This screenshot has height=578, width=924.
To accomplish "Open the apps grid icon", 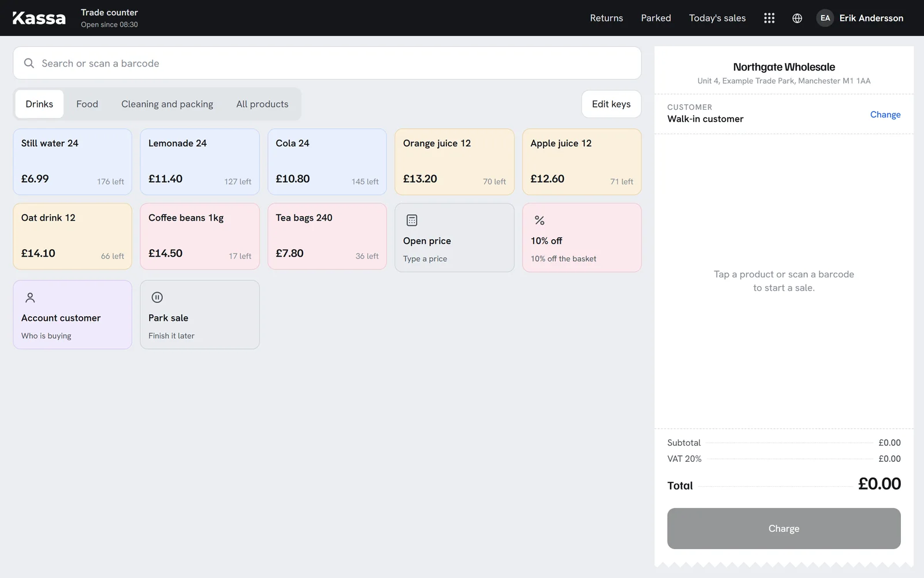I will 769,18.
